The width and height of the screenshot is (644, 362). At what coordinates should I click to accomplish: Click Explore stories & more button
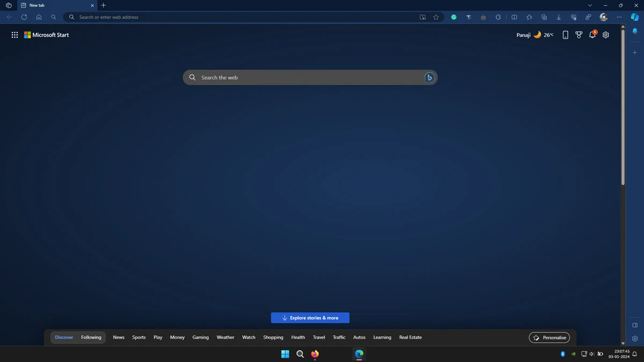tap(310, 318)
